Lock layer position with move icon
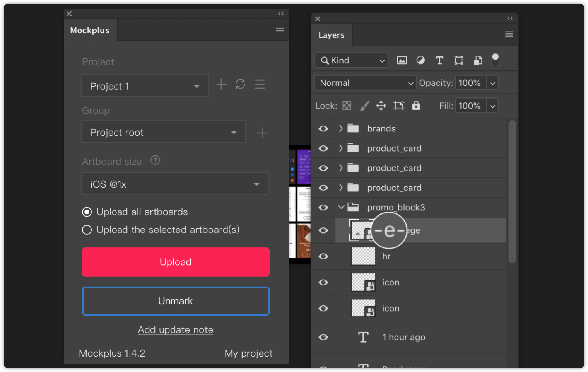588x372 pixels. coord(381,106)
